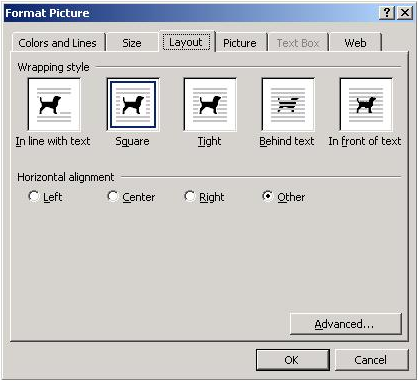418x381 pixels.
Task: Open the Web tab
Action: point(355,43)
